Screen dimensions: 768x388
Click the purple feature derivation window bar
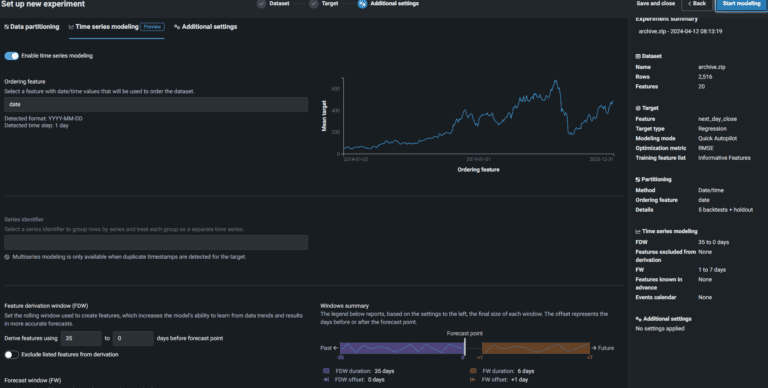point(402,348)
